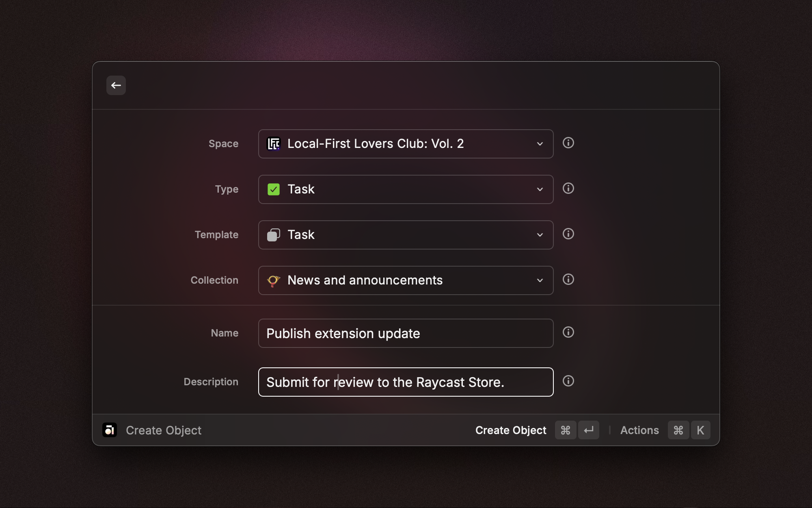This screenshot has width=812, height=508.
Task: Expand the Collection dropdown News and announcements
Action: 540,280
